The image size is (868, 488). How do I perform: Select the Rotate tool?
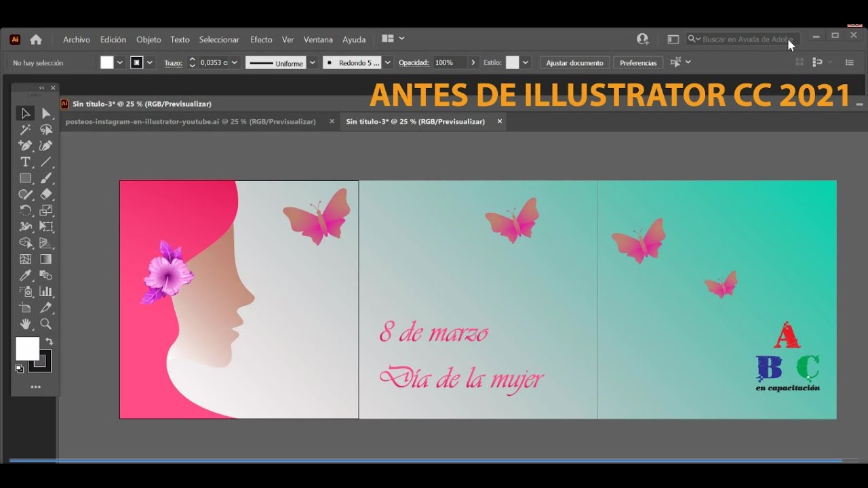tap(25, 211)
